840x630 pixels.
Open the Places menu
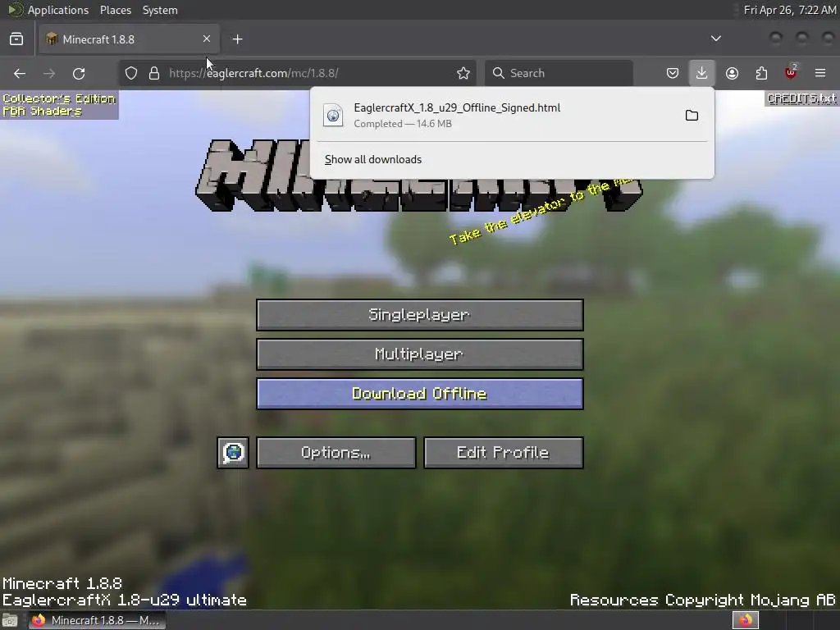[116, 10]
